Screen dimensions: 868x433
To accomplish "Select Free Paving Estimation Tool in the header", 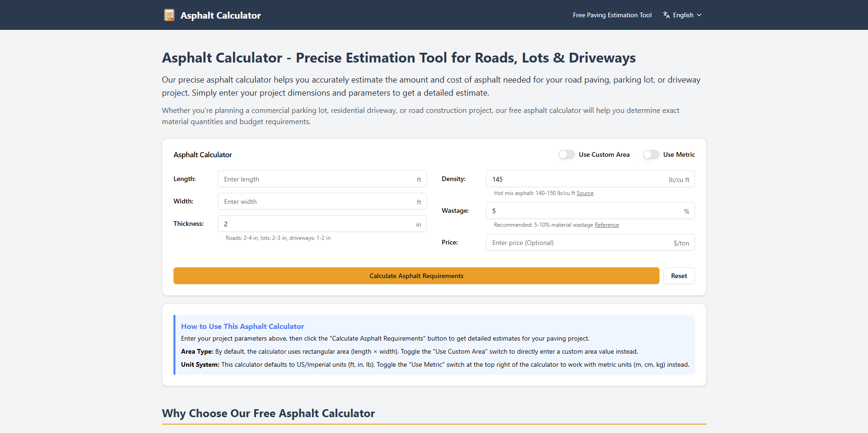I will pyautogui.click(x=612, y=14).
